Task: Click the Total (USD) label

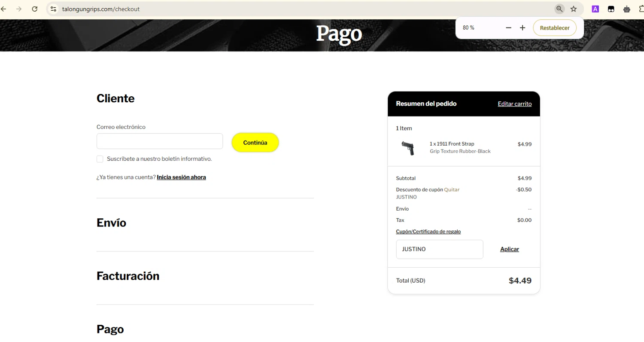Action: tap(410, 281)
